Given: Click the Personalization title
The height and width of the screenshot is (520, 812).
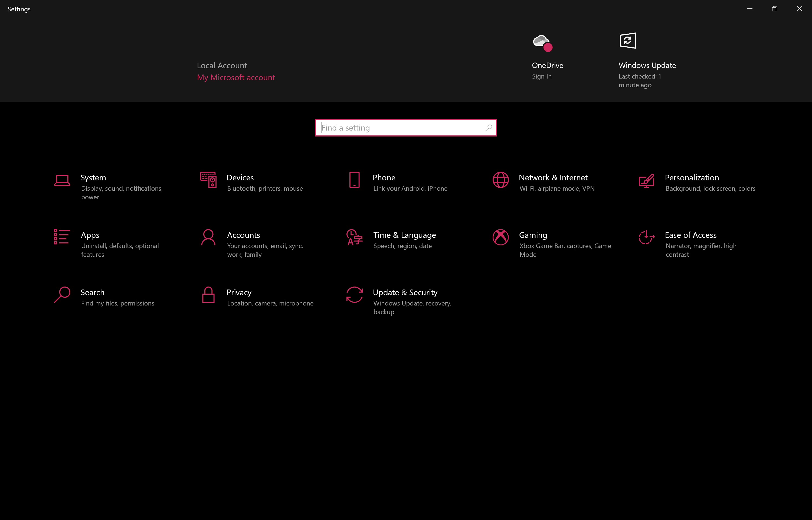Looking at the screenshot, I should tap(692, 178).
